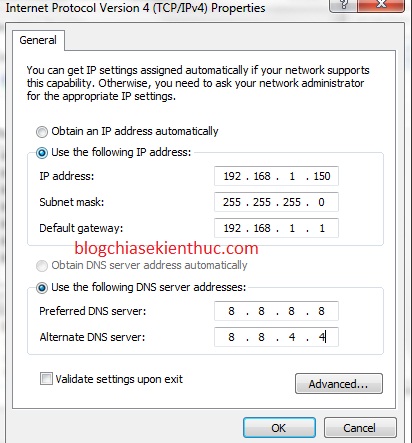412x443 pixels.
Task: Click last octet of Default gateway
Action: point(322,228)
